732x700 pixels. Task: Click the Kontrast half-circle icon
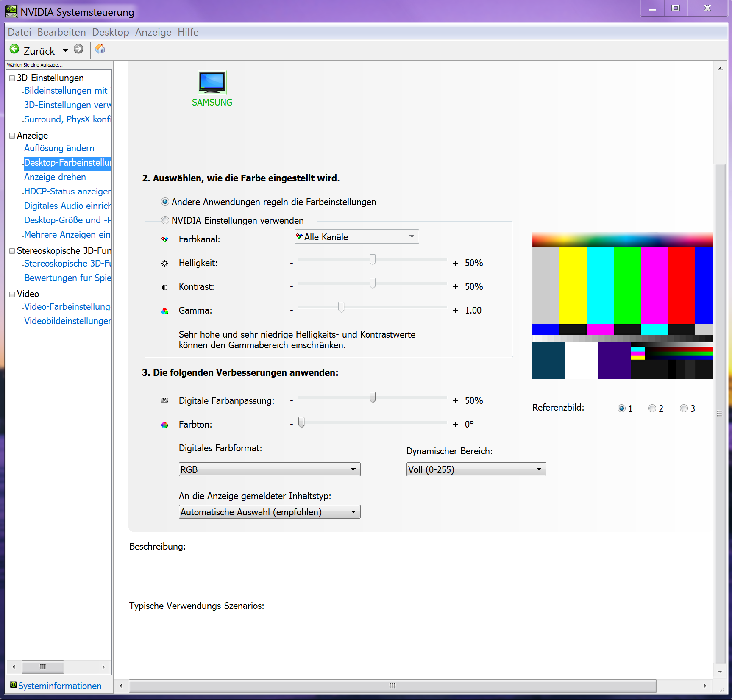point(165,287)
